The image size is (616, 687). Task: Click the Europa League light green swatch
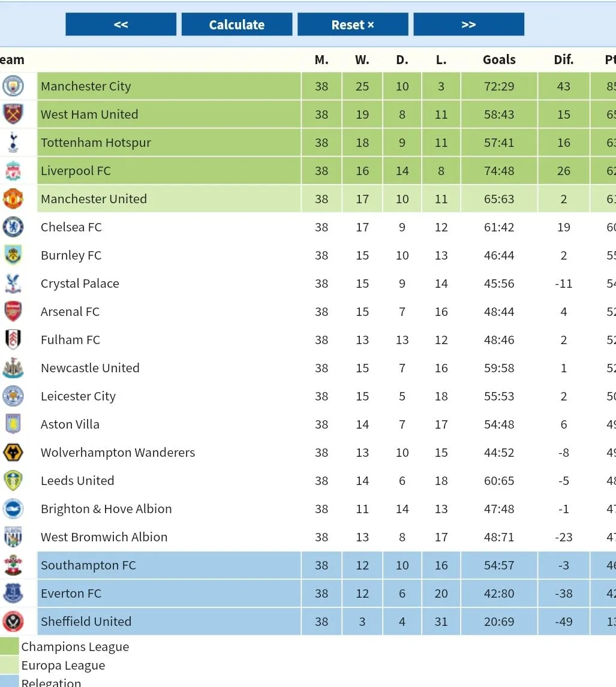click(9, 665)
